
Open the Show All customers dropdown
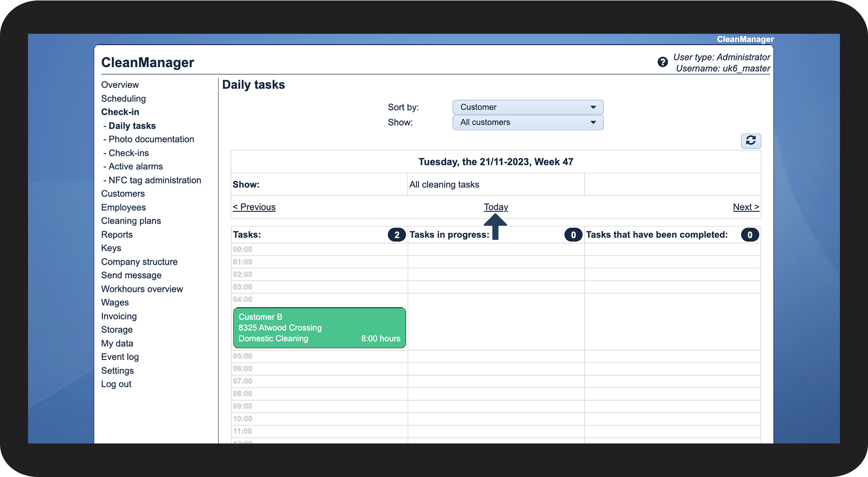click(x=528, y=122)
